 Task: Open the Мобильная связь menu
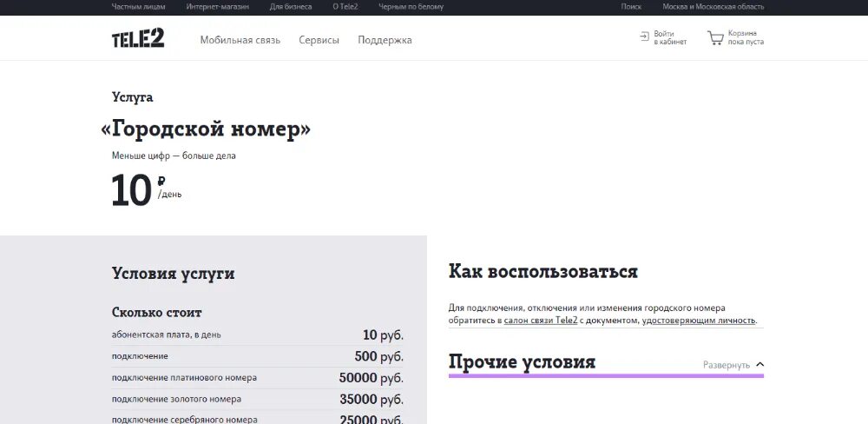(240, 40)
